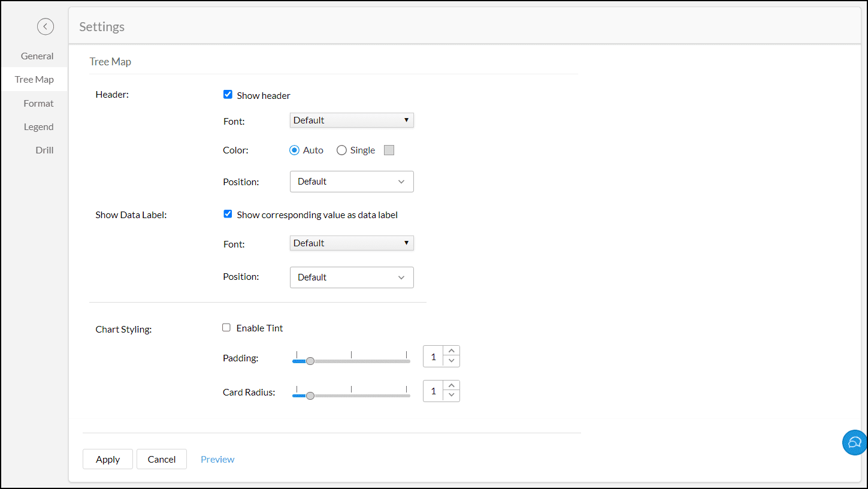Click the color swatch next to Single
Image resolution: width=868 pixels, height=489 pixels.
(389, 150)
